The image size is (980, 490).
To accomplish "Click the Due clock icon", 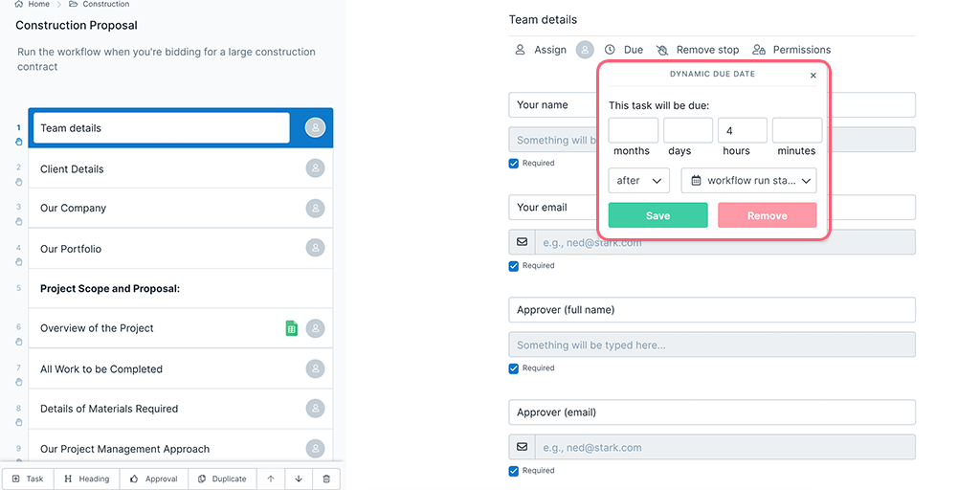I will click(x=610, y=50).
